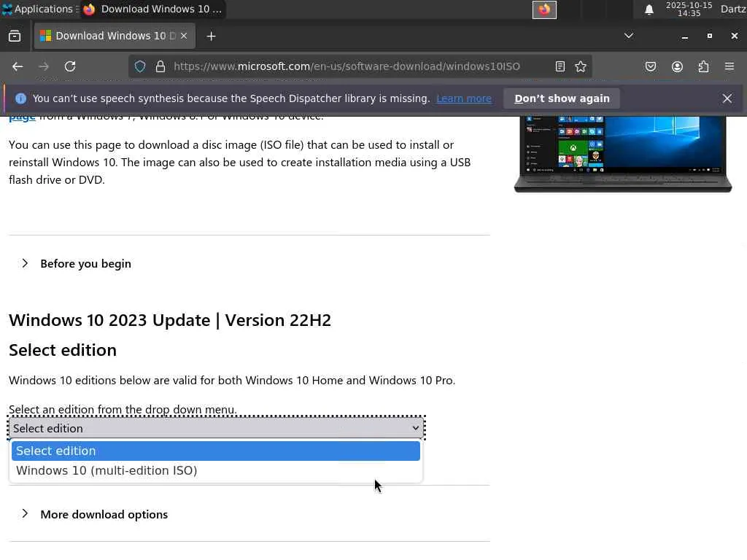Go back to the previous page
The image size is (747, 560).
point(18,66)
